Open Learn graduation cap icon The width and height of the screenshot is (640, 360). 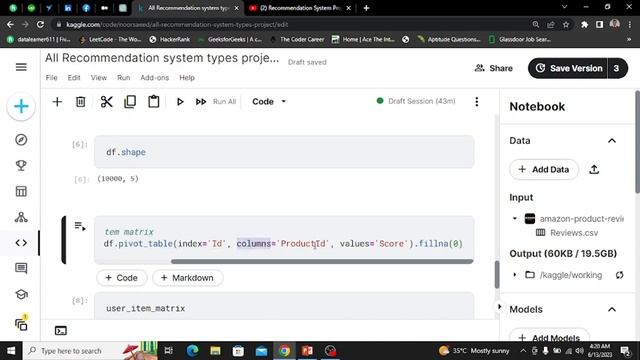coord(21,294)
